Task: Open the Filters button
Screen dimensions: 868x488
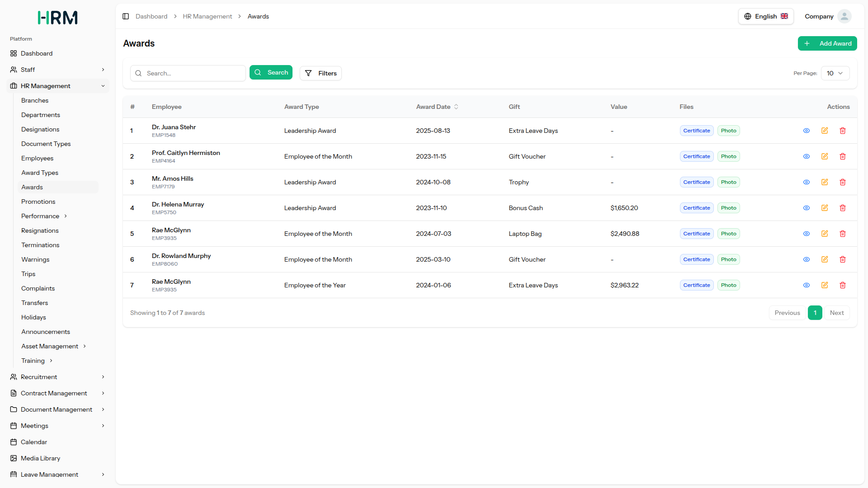Action: click(x=321, y=73)
